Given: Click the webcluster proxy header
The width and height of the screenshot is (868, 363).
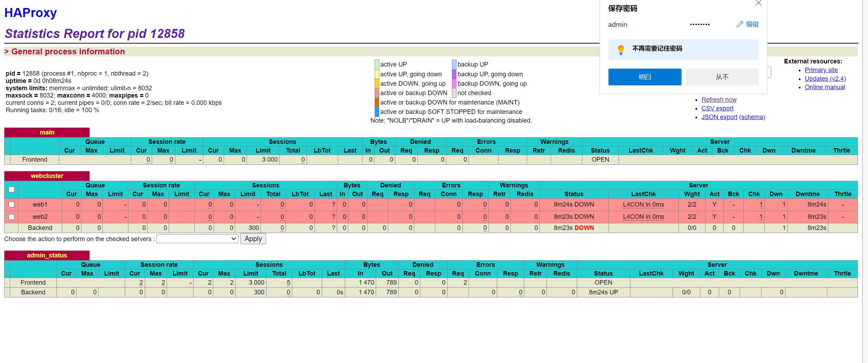Looking at the screenshot, I should (x=47, y=176).
